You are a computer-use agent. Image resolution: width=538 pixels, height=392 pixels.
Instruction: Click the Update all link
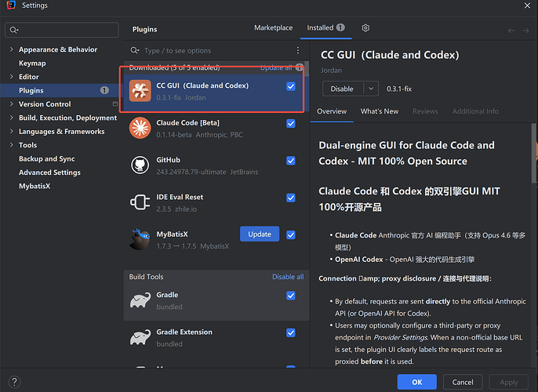coord(276,67)
